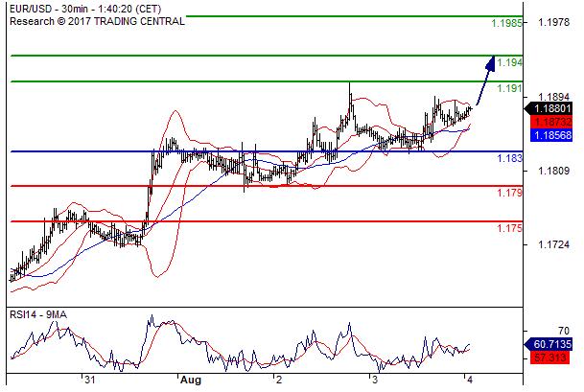Click the 1.1894 price axis value
The image size is (584, 392).
coord(553,97)
